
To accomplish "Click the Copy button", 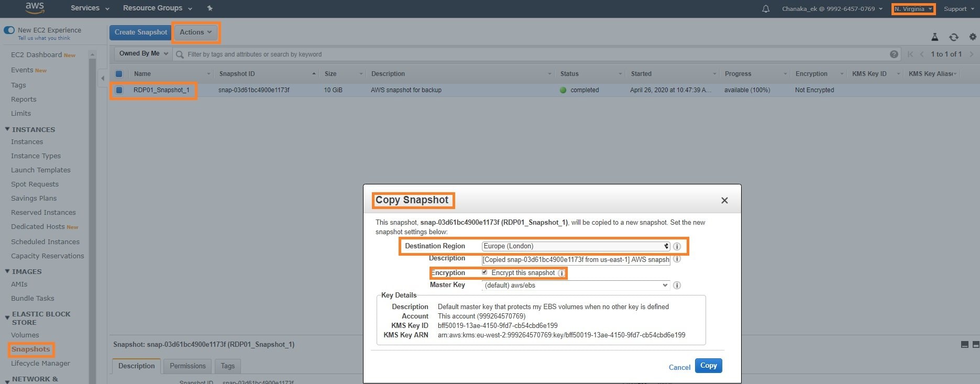I will [x=708, y=366].
